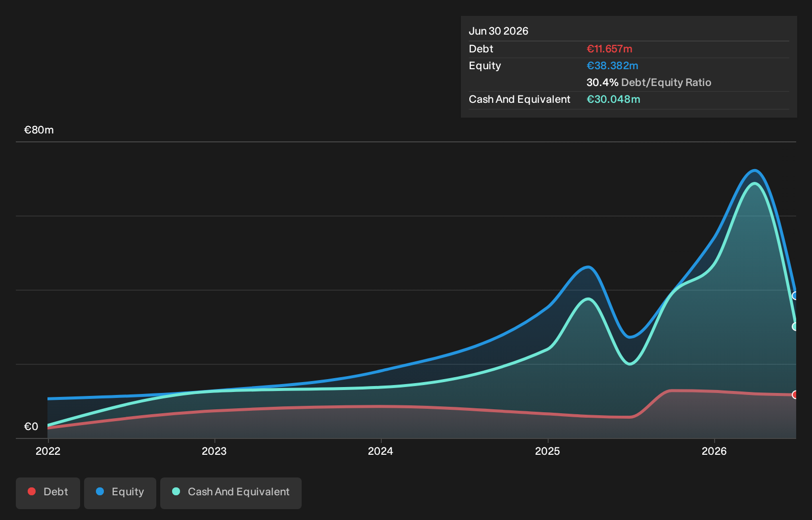Click the Cash And Equivalent tooltip label
The width and height of the screenshot is (812, 520).
coord(520,99)
